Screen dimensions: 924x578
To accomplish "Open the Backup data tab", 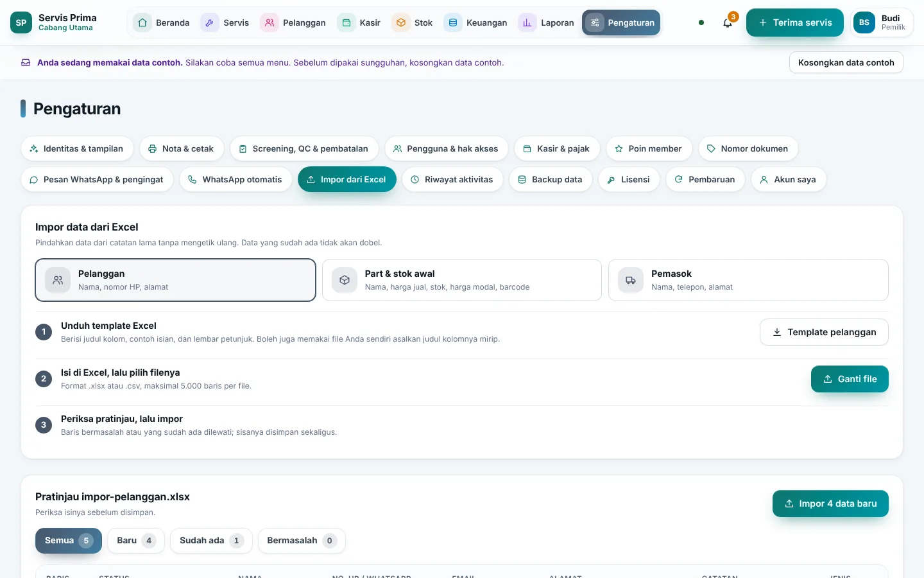I will pos(551,179).
